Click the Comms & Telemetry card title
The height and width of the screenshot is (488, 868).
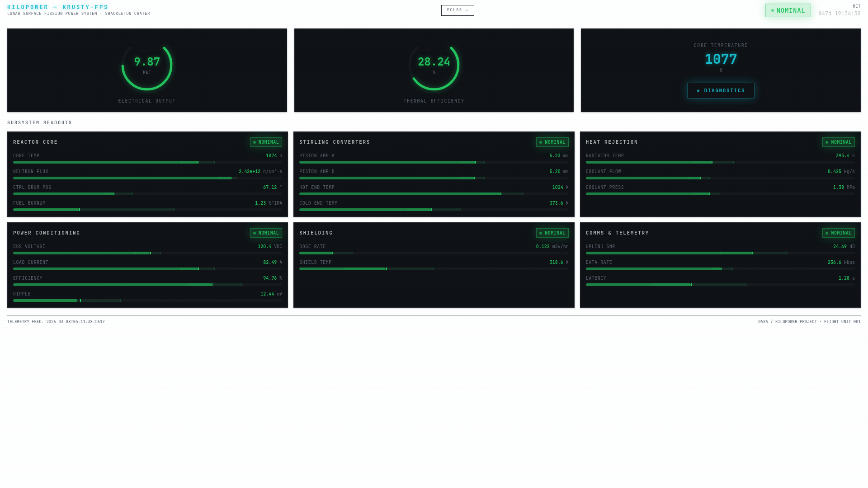617,233
